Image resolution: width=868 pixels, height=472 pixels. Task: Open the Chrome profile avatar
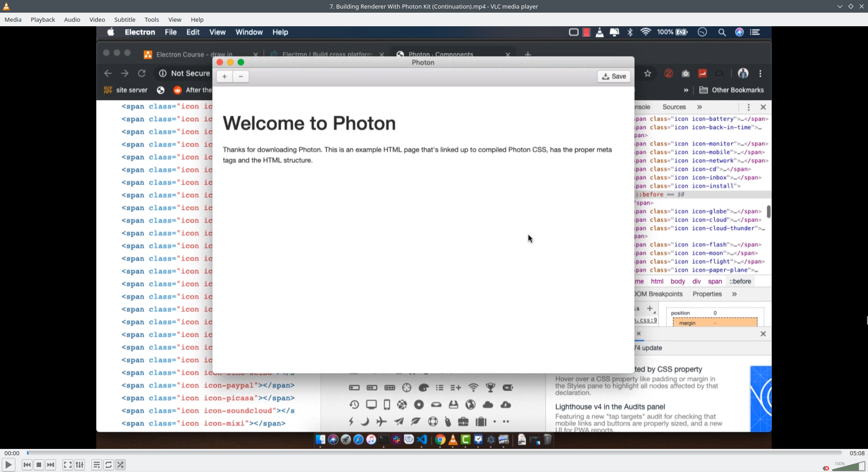743,73
